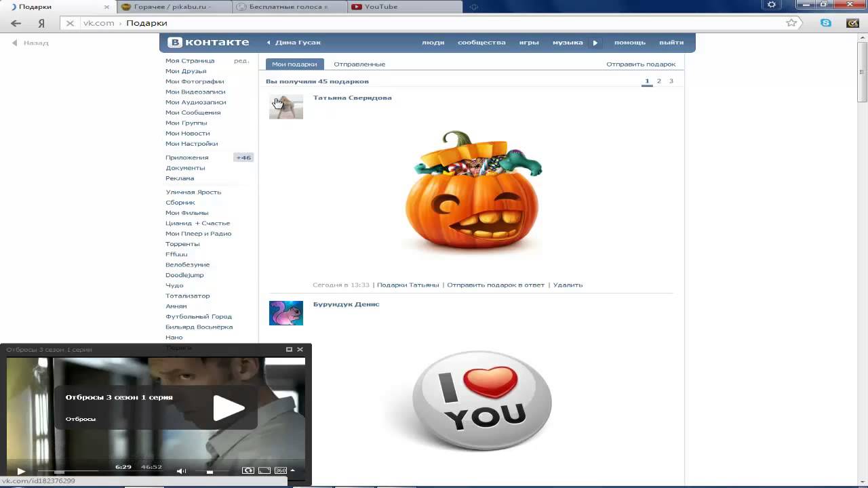Open сообщества in the header menu

[481, 43]
